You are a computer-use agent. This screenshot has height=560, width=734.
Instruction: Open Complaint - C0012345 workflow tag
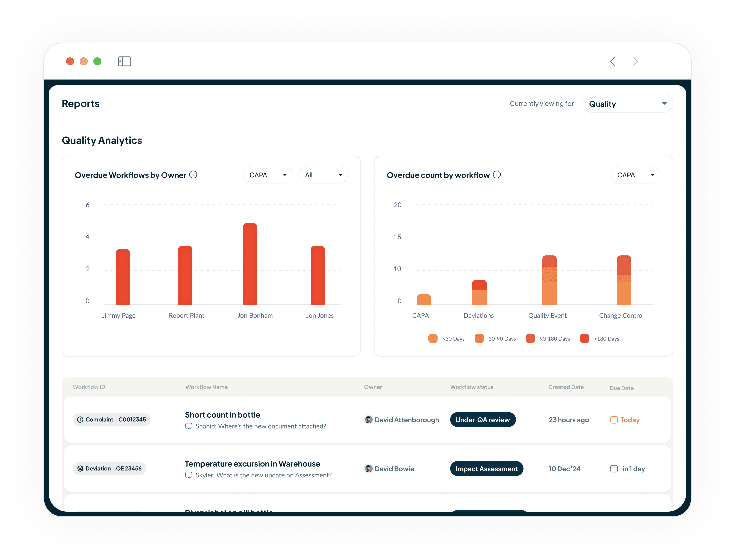[112, 420]
